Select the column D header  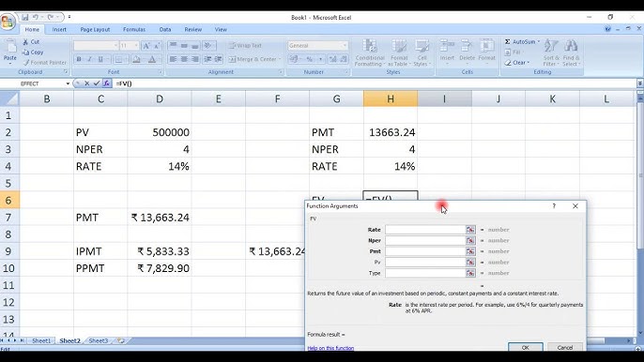[x=160, y=98]
